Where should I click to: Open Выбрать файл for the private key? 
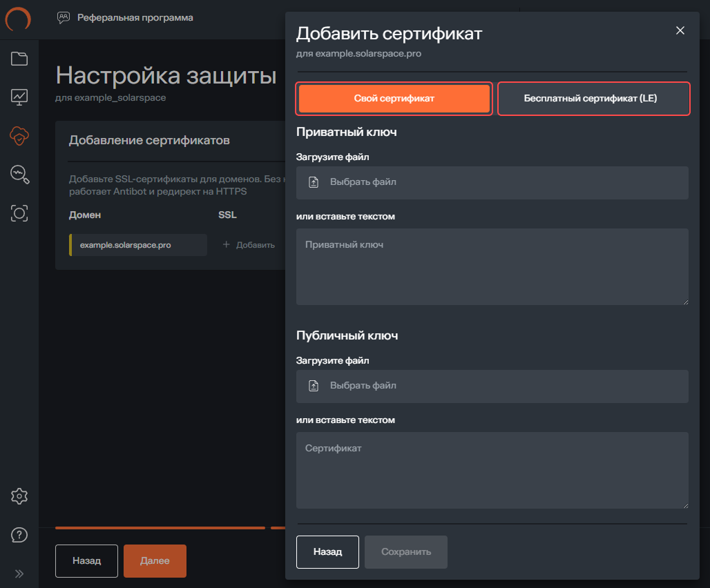pyautogui.click(x=492, y=182)
